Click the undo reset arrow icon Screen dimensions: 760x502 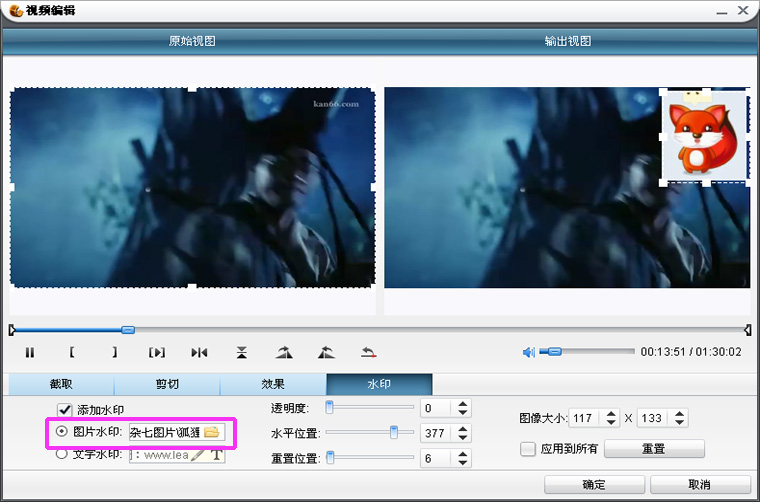tap(368, 352)
